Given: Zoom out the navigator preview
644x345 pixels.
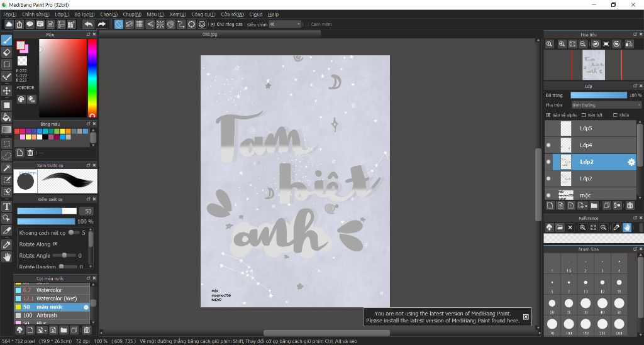Looking at the screenshot, I should click(x=583, y=44).
